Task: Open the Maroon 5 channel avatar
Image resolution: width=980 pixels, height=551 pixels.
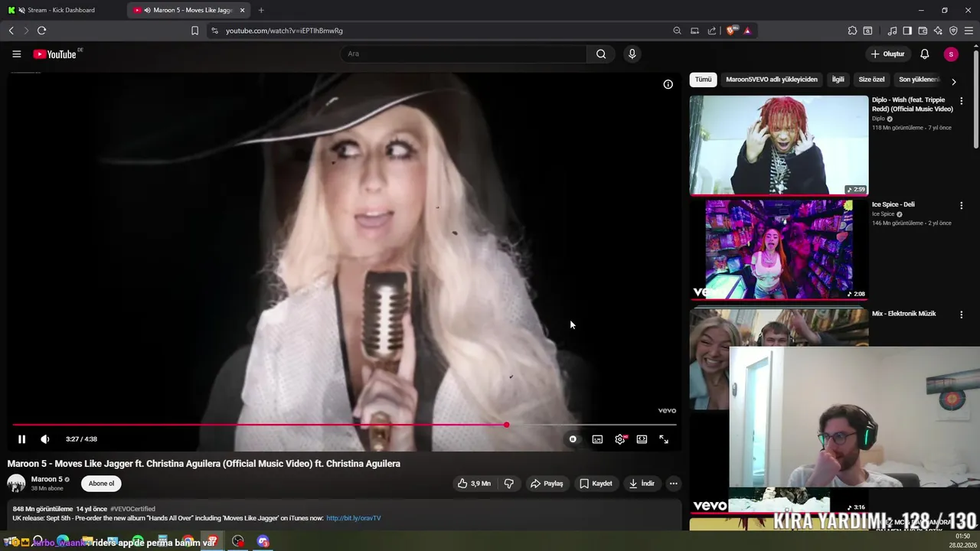Action: pyautogui.click(x=16, y=484)
